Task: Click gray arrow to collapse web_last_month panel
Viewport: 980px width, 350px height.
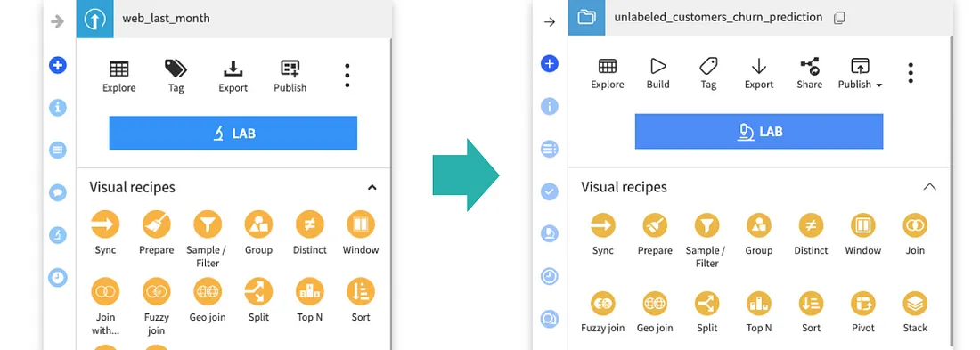Action: (58, 22)
